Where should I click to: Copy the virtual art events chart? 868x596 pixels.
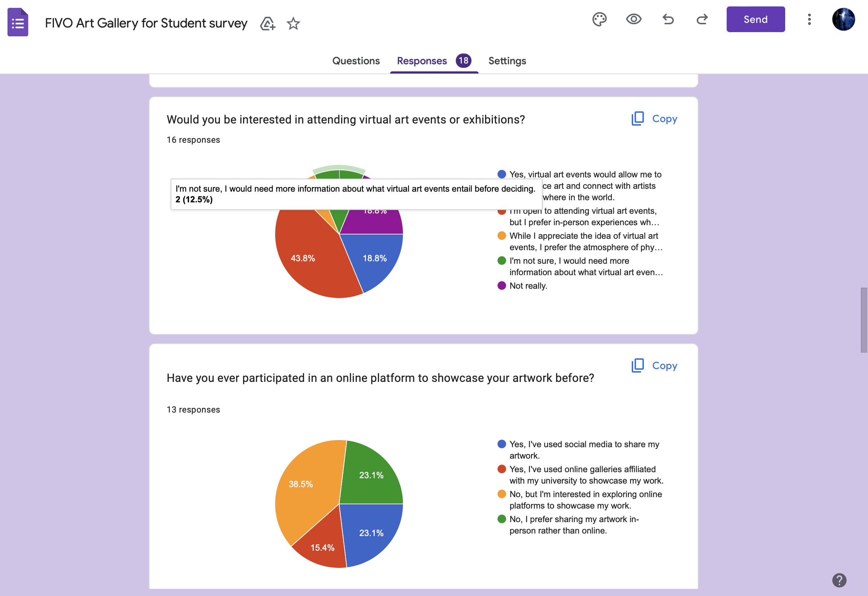point(654,119)
